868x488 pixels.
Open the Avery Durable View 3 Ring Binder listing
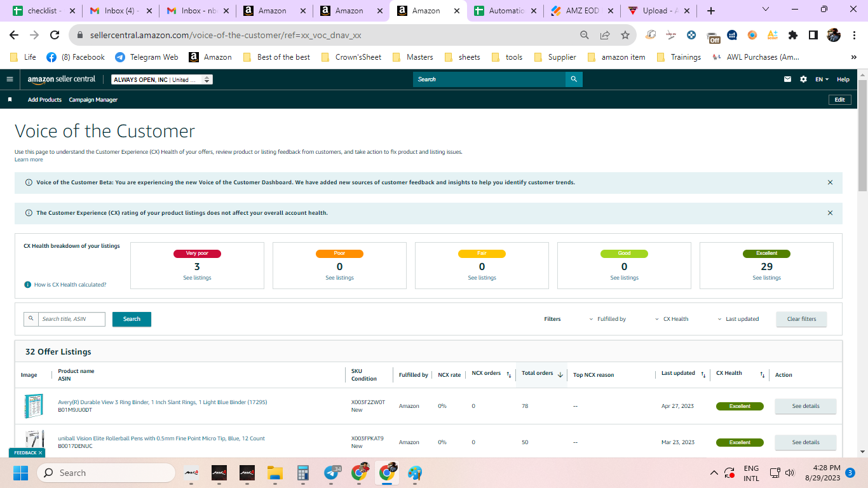click(163, 402)
